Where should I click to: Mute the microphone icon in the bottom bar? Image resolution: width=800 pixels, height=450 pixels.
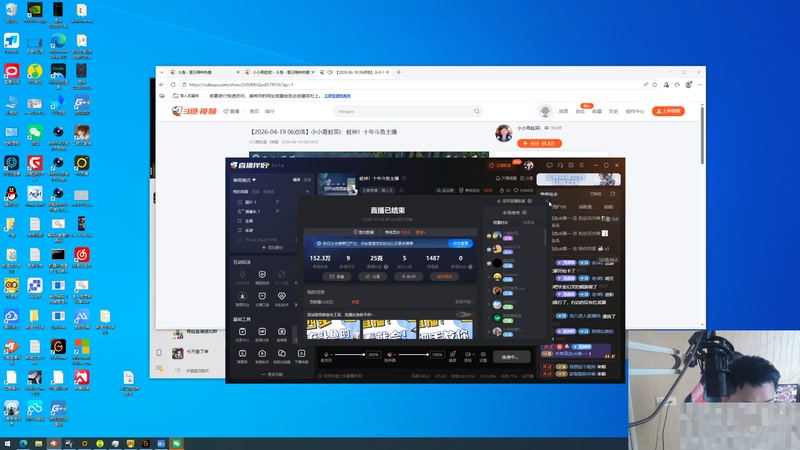(326, 354)
